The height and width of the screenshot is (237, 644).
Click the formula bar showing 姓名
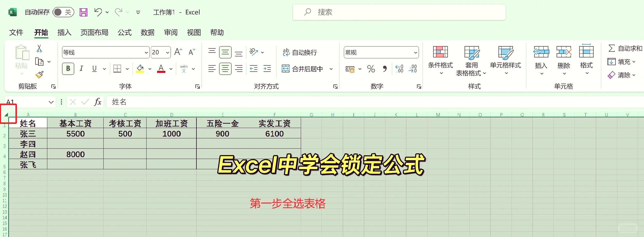[375, 102]
